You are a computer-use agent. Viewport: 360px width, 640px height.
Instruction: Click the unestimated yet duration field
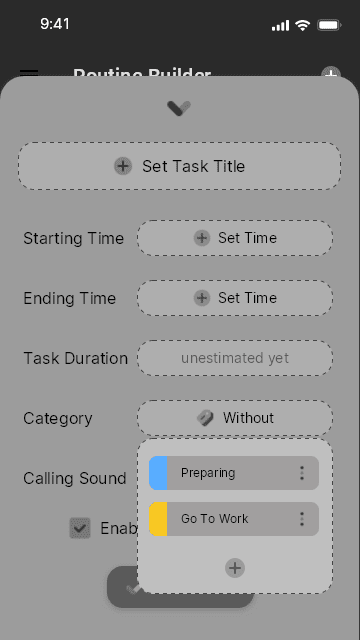[235, 358]
